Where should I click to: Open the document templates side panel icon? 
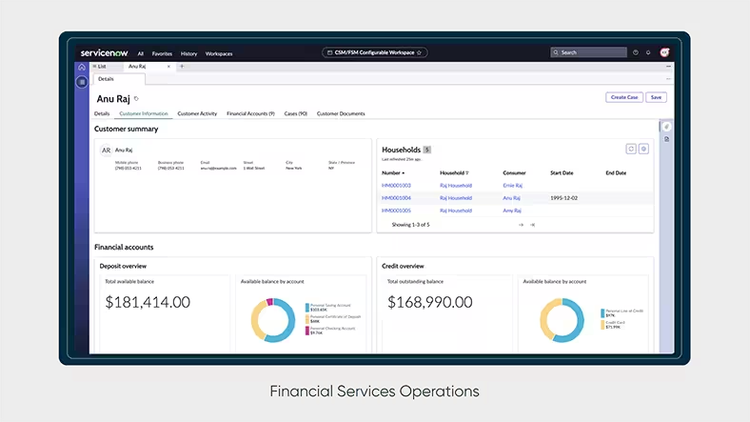click(667, 139)
